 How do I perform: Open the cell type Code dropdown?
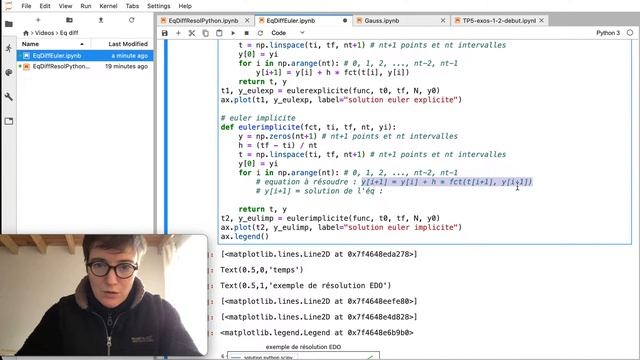click(x=288, y=33)
